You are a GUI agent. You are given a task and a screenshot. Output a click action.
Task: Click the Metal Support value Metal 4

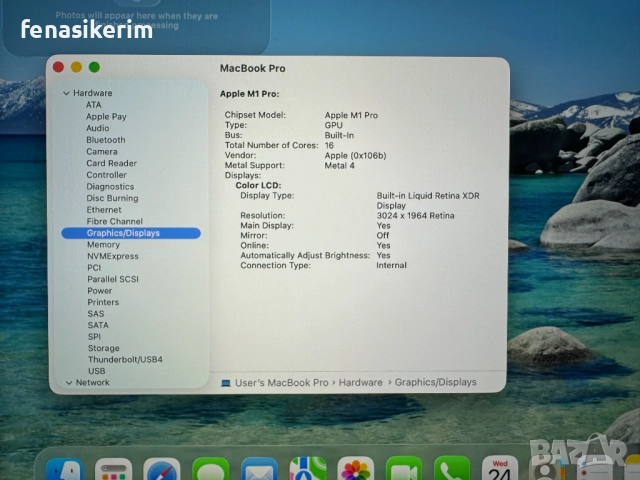pyautogui.click(x=339, y=166)
